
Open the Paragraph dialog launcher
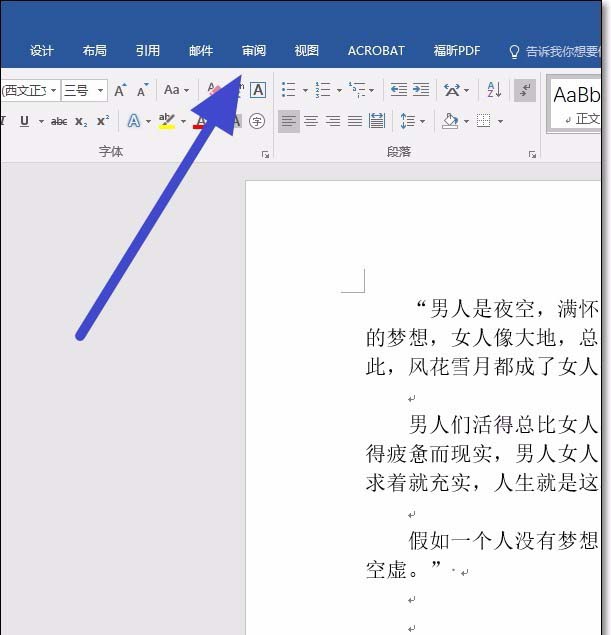click(532, 154)
